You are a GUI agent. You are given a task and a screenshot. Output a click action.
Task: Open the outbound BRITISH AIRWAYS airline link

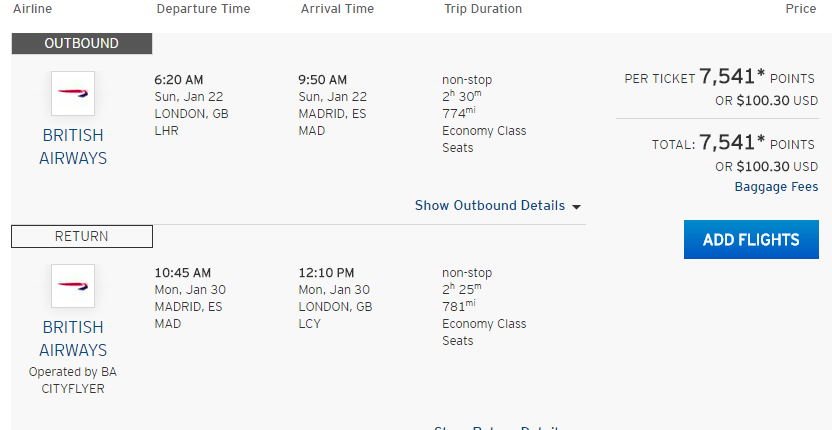point(73,147)
